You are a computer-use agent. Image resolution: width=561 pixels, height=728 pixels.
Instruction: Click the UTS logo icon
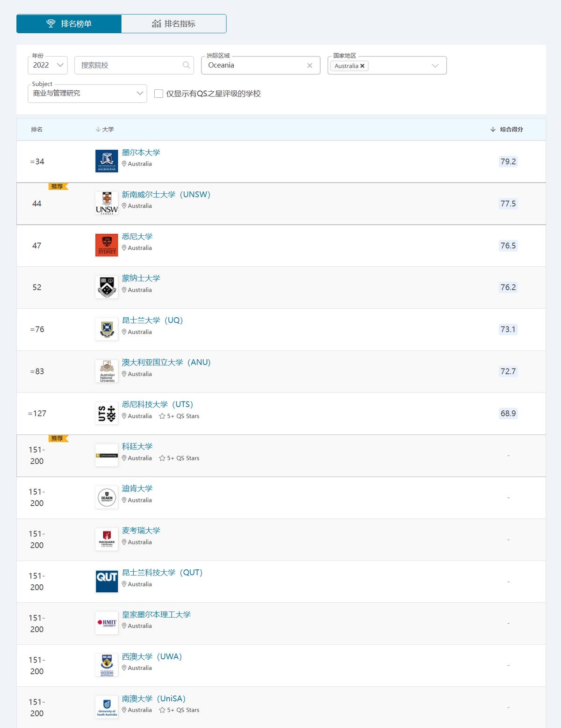tap(107, 413)
